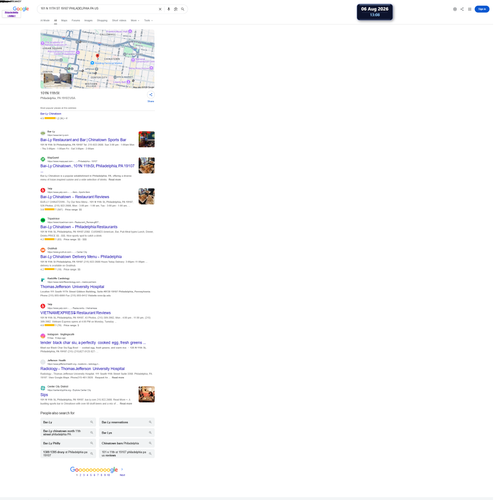Open the Bar-Ly Chinatown place link below address
This screenshot has width=496, height=500.
tap(51, 114)
